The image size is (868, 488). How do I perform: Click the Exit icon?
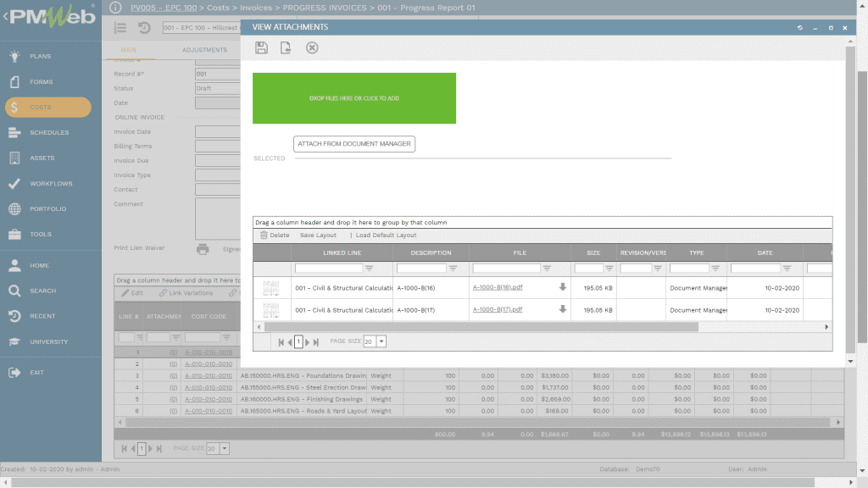pyautogui.click(x=15, y=373)
